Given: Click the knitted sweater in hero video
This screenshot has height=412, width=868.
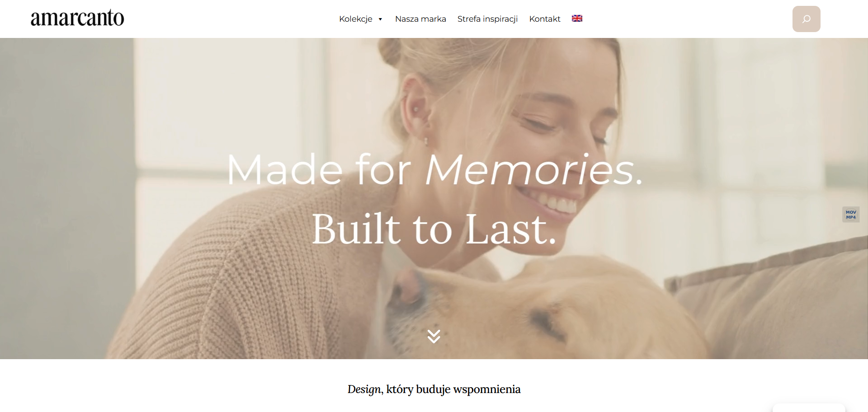Looking at the screenshot, I should (253, 280).
